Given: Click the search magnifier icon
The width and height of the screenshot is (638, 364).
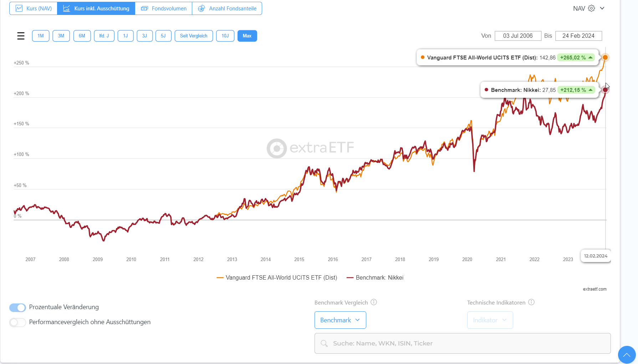Looking at the screenshot, I should 324,343.
